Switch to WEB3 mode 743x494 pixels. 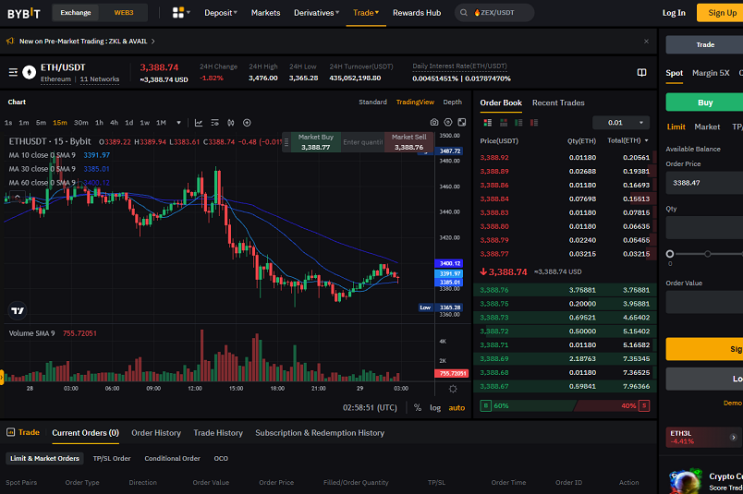pos(124,13)
